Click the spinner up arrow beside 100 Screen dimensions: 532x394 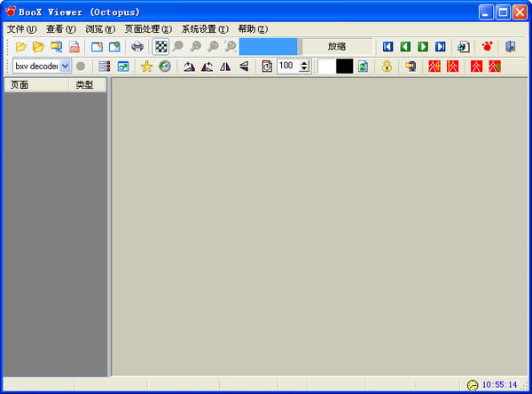pos(304,63)
